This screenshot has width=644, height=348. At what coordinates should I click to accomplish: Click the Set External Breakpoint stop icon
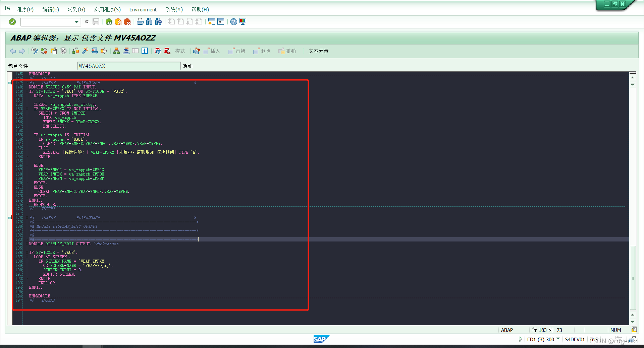[167, 51]
